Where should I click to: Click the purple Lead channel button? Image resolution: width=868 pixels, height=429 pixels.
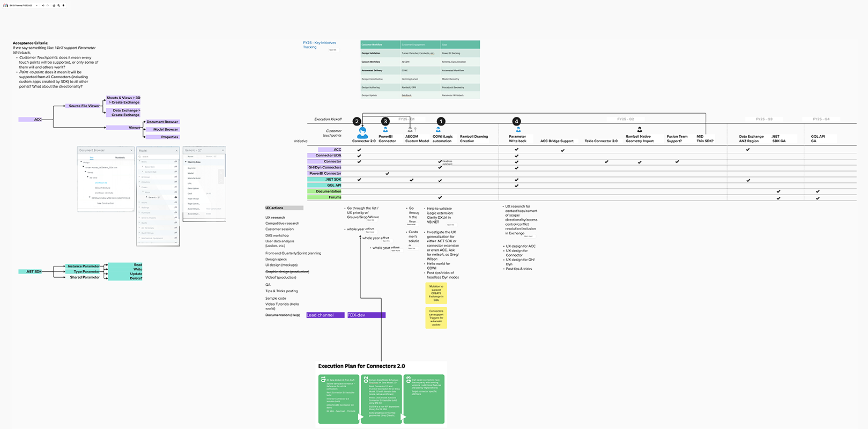click(325, 315)
